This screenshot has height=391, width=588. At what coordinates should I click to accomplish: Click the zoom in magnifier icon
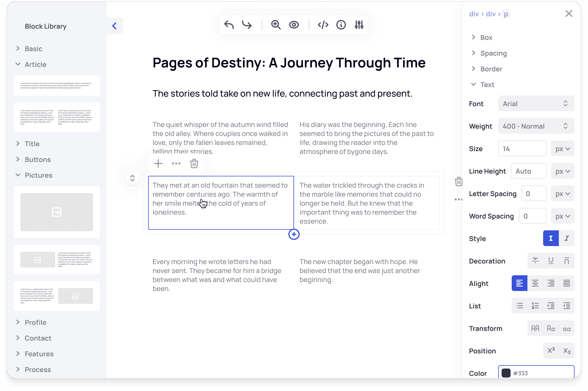(x=276, y=25)
